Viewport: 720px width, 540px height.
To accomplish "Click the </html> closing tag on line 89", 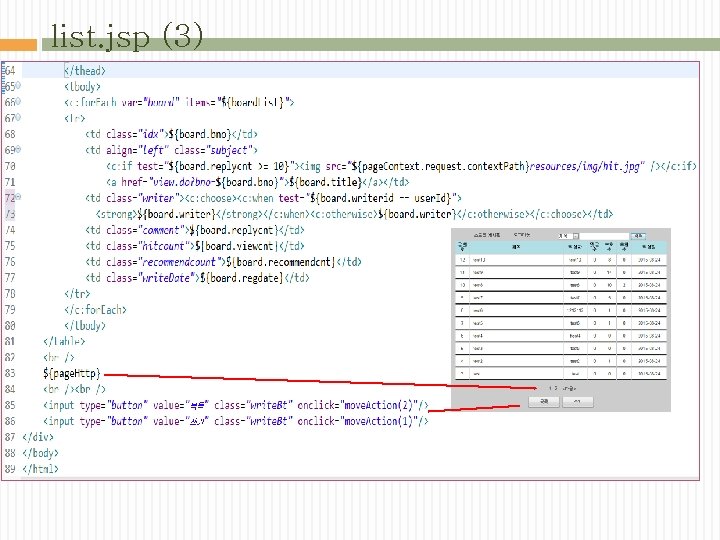I will point(40,469).
